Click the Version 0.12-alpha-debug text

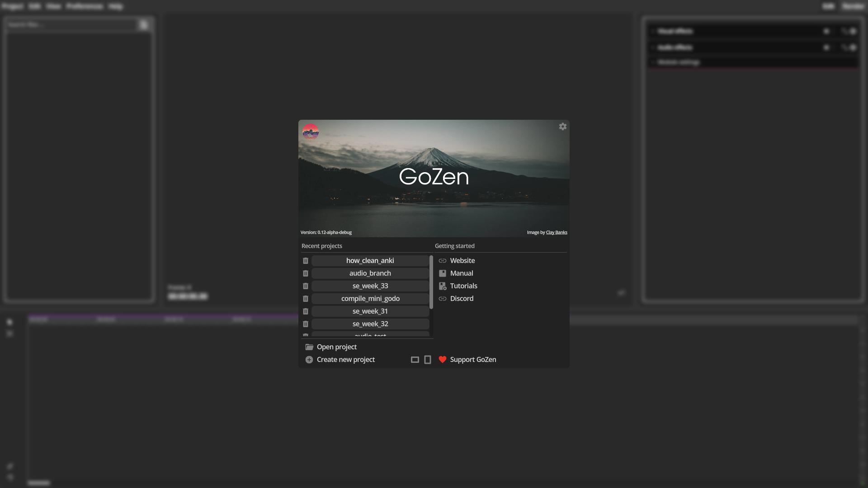click(x=326, y=232)
